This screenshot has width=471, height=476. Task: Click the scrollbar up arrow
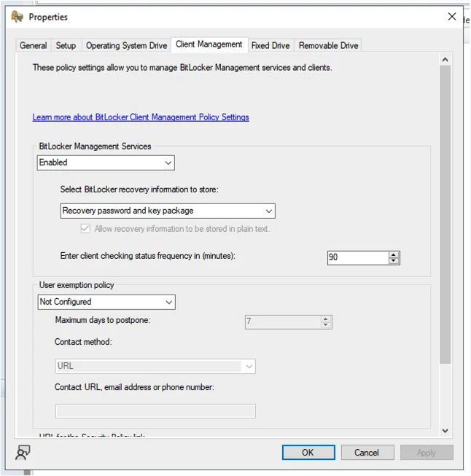(445, 60)
